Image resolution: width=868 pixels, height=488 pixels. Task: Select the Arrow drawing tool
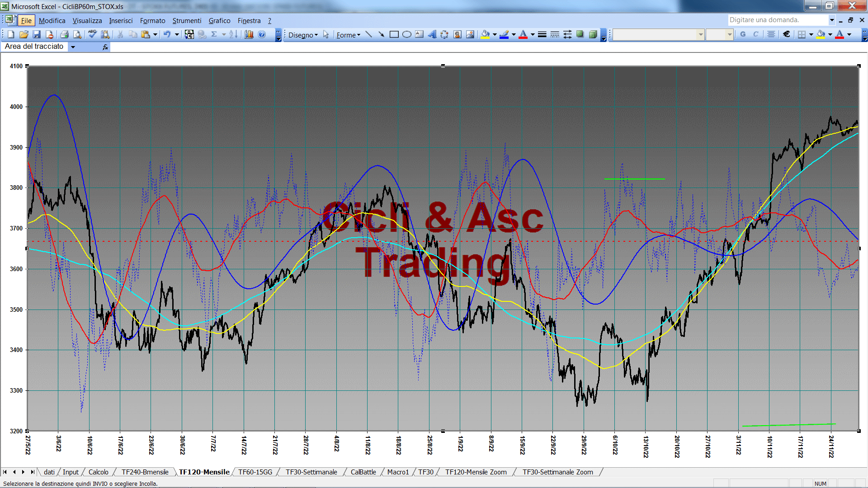click(381, 34)
